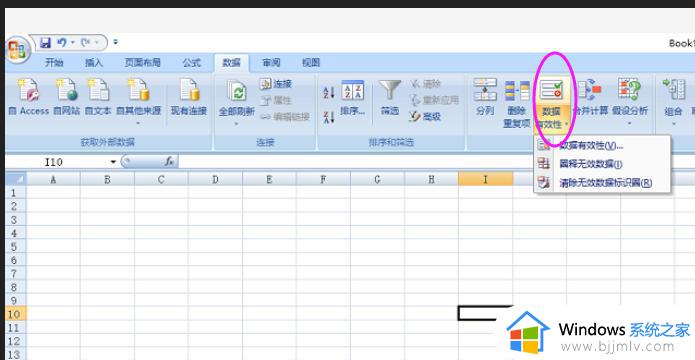Viewport: 695px width, 360px height.
Task: Switch to the 视图 tab
Action: 311,63
